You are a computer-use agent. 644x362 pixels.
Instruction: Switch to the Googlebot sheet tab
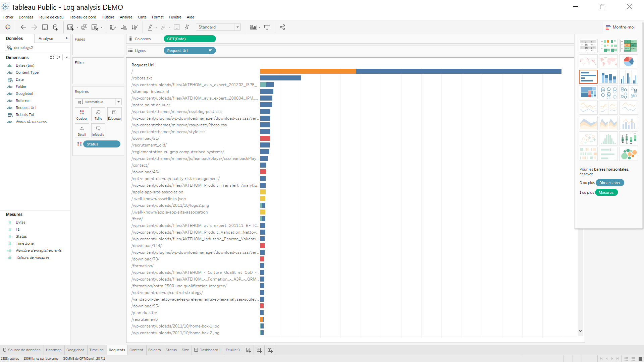75,350
